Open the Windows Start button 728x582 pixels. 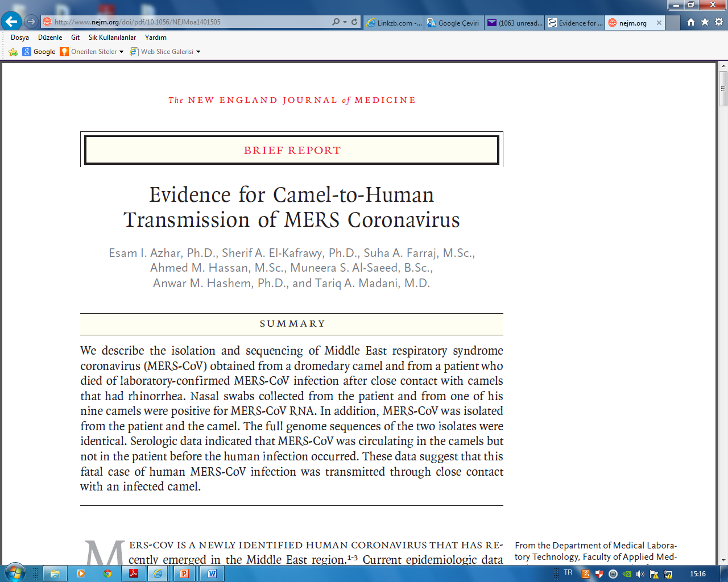tap(14, 573)
